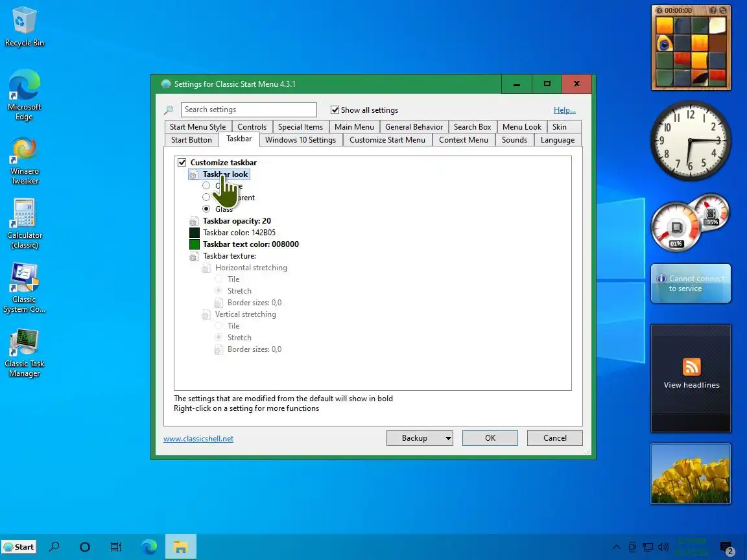The width and height of the screenshot is (747, 560).
Task: Click the analog clock gadget
Action: point(690,140)
